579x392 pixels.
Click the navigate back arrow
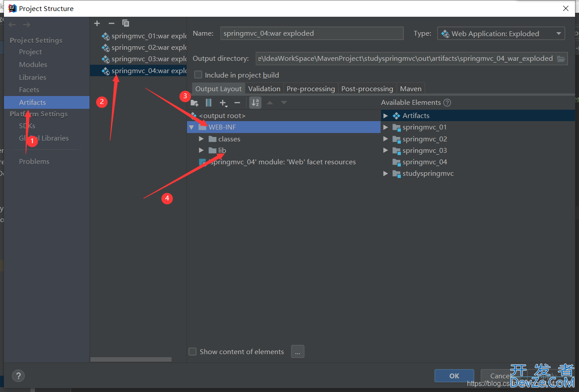coord(12,25)
